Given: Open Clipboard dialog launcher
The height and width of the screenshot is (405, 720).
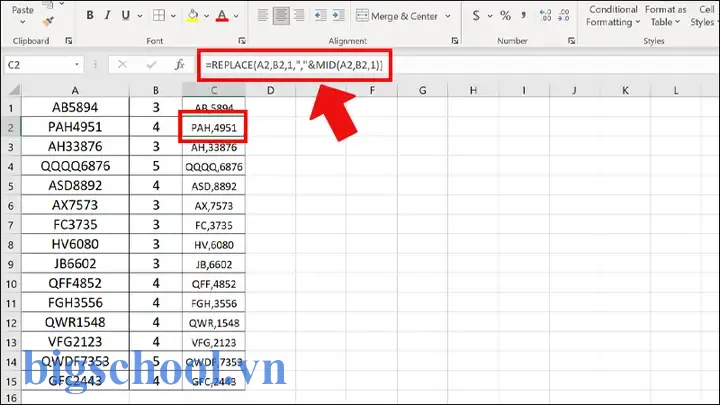Looking at the screenshot, I should pos(68,41).
